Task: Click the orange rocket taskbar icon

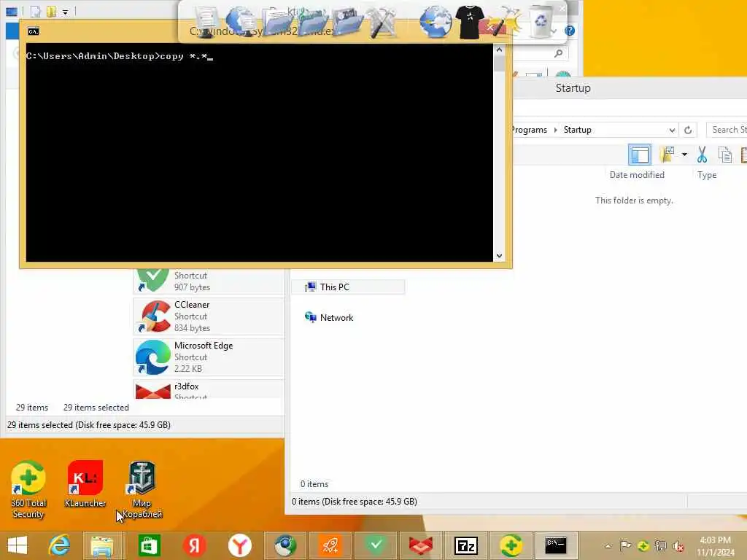Action: point(330,545)
